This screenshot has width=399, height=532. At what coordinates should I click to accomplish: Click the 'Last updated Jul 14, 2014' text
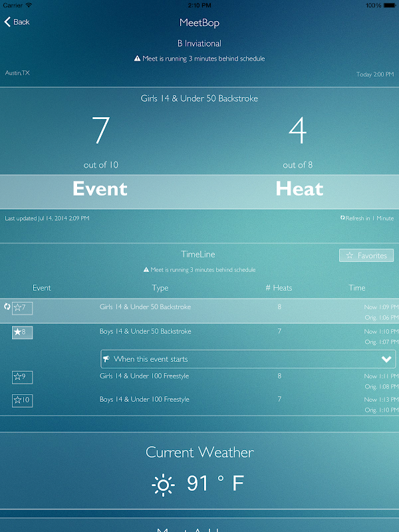pos(47,218)
